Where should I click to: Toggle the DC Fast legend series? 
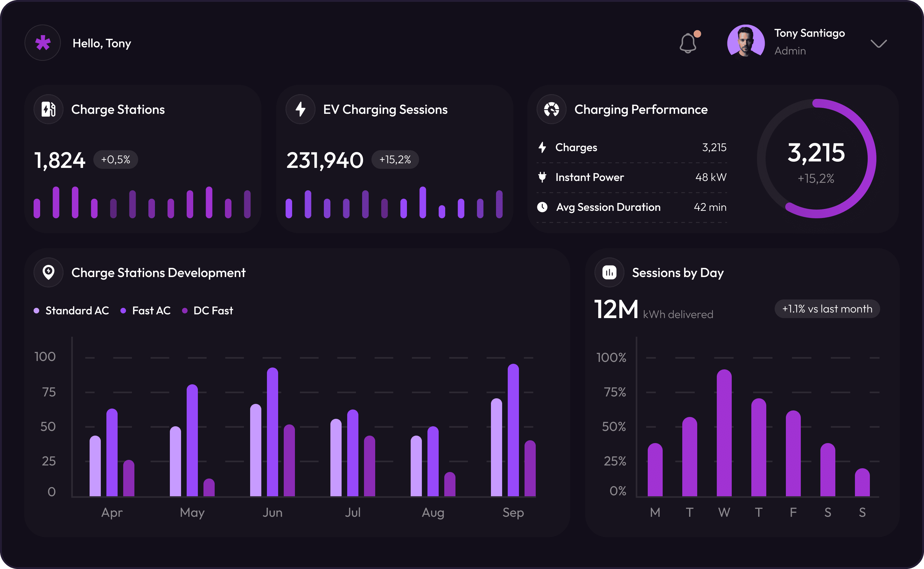pos(208,311)
